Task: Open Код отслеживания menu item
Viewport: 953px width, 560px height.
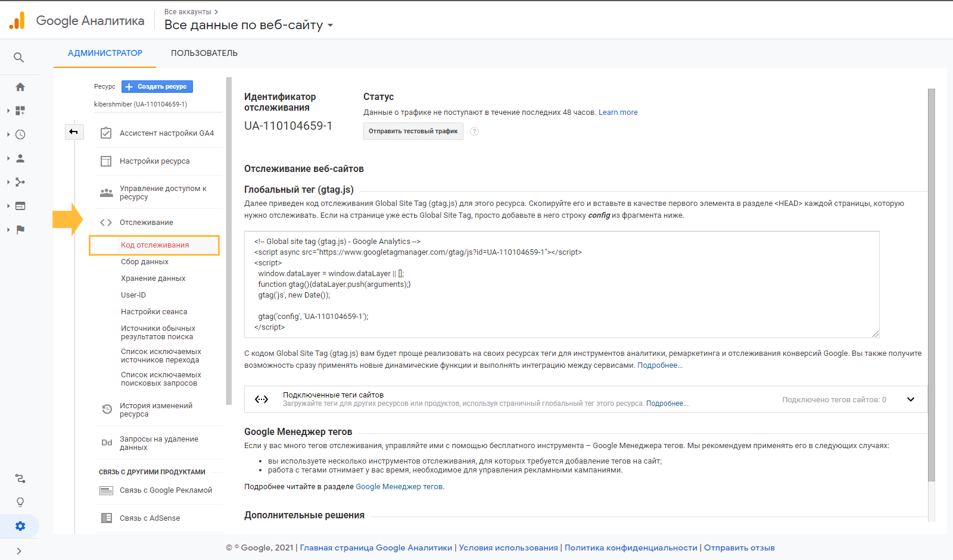Action: (154, 245)
